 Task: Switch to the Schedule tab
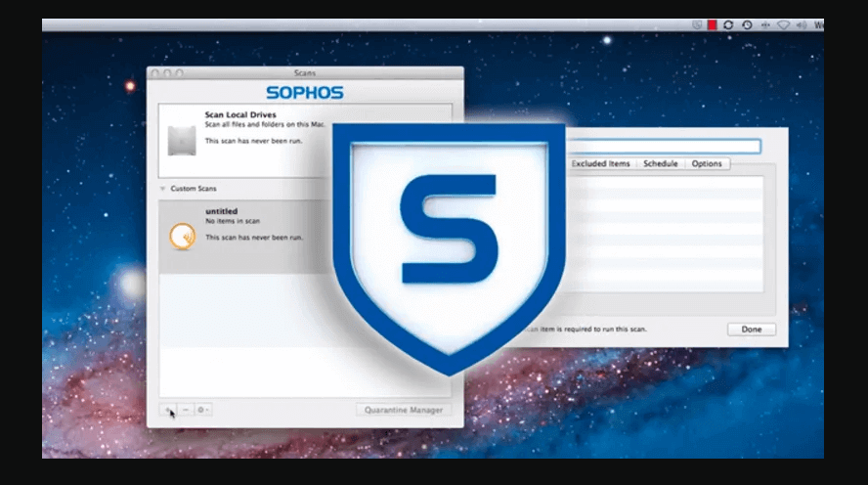661,164
